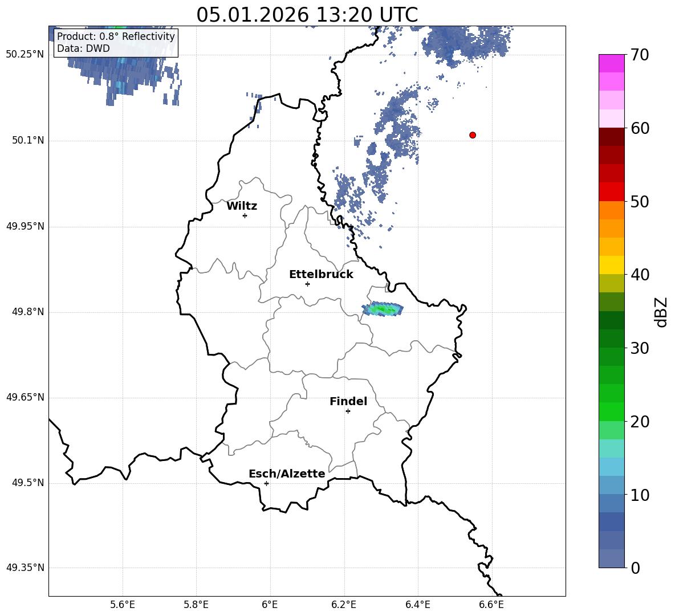This screenshot has width=675, height=616.
Task: Click the 'Data: DWD' text
Action: click(x=83, y=48)
